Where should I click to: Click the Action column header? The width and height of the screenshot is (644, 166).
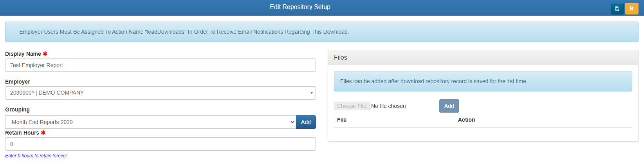pos(466,120)
